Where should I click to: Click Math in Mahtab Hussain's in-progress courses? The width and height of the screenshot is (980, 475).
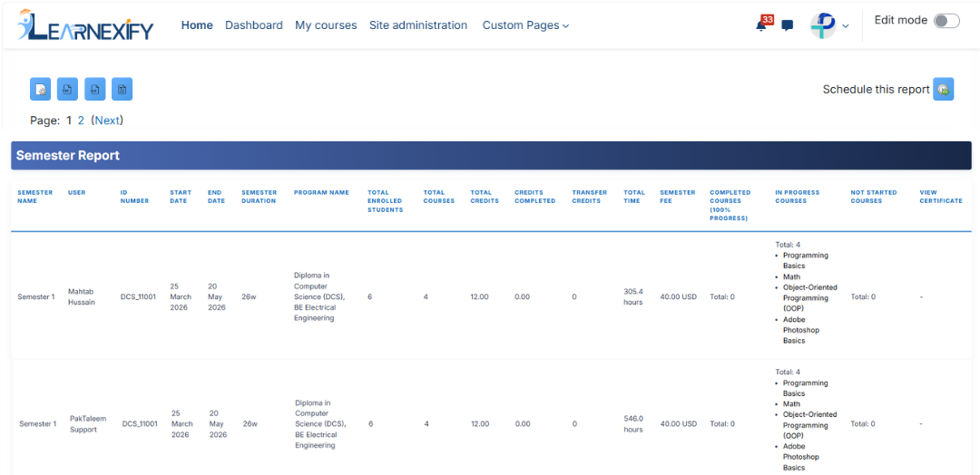tap(792, 276)
